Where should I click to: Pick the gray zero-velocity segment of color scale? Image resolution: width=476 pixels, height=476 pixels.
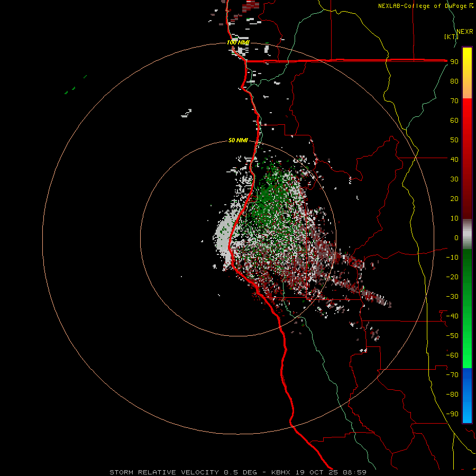tap(467, 234)
